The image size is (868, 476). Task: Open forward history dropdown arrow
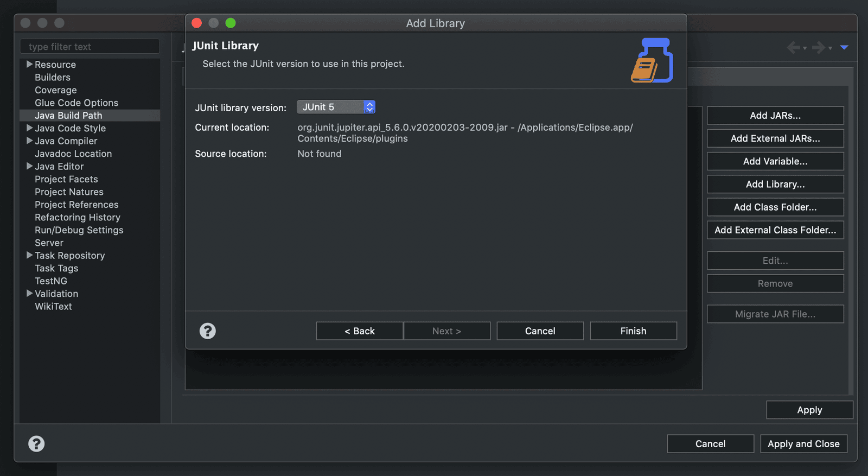pyautogui.click(x=830, y=48)
